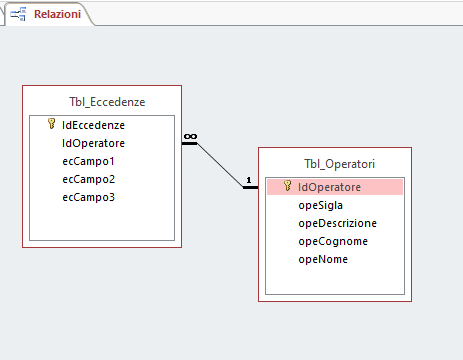Click the key icon in Tbl_Operatori
Image resolution: width=463 pixels, height=360 pixels.
(287, 186)
